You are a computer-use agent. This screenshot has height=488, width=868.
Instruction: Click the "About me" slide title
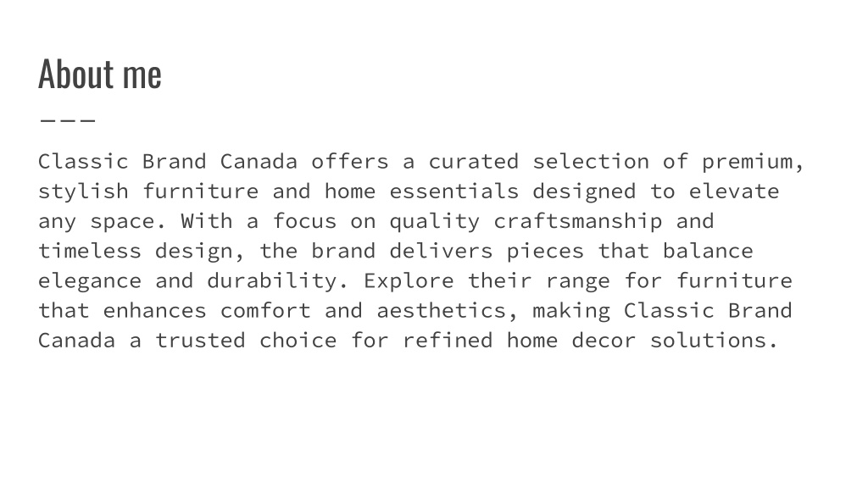99,75
